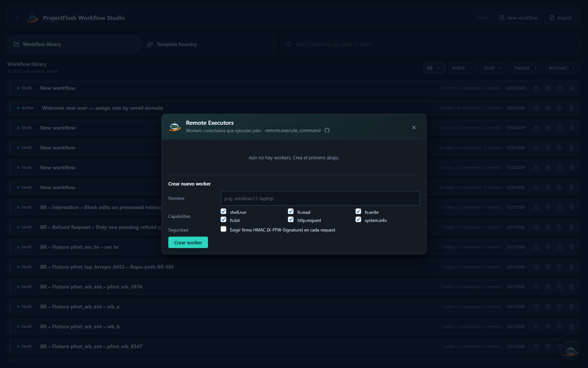Switch to Workflow library tab
Screen dimensions: 588x368
click(x=75, y=44)
